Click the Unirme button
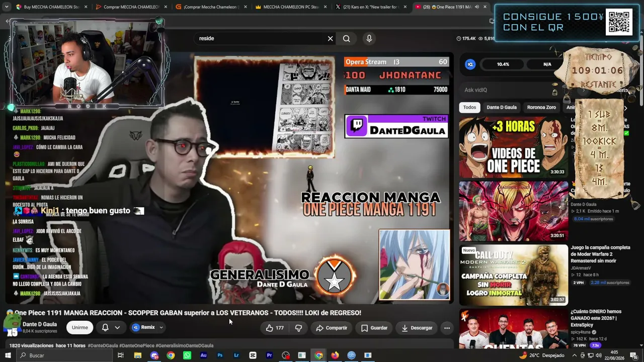This screenshot has width=644, height=362. coord(79,327)
